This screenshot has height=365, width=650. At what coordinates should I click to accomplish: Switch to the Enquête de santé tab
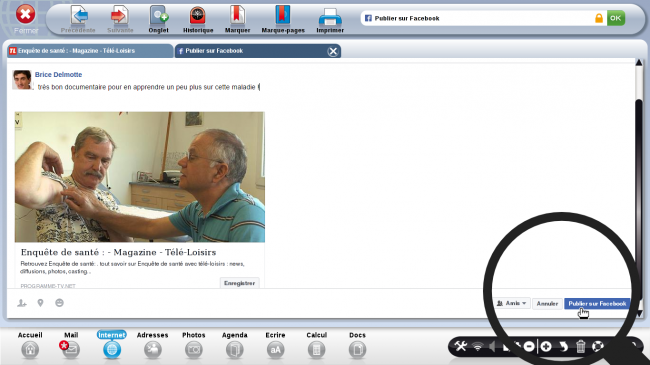(90, 51)
